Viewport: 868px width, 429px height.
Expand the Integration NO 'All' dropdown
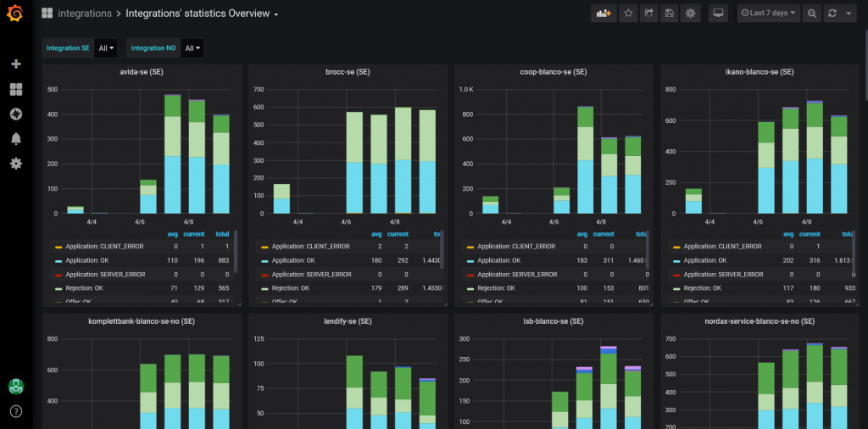[x=192, y=48]
